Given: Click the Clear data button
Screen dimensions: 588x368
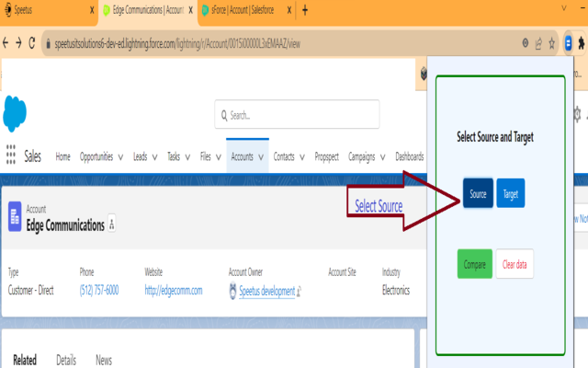Looking at the screenshot, I should (x=514, y=264).
